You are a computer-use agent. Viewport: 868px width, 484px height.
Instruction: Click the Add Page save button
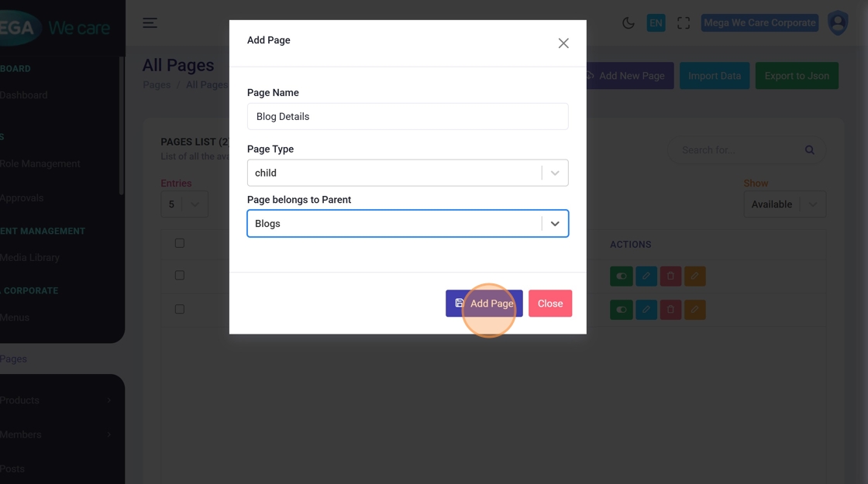tap(484, 304)
